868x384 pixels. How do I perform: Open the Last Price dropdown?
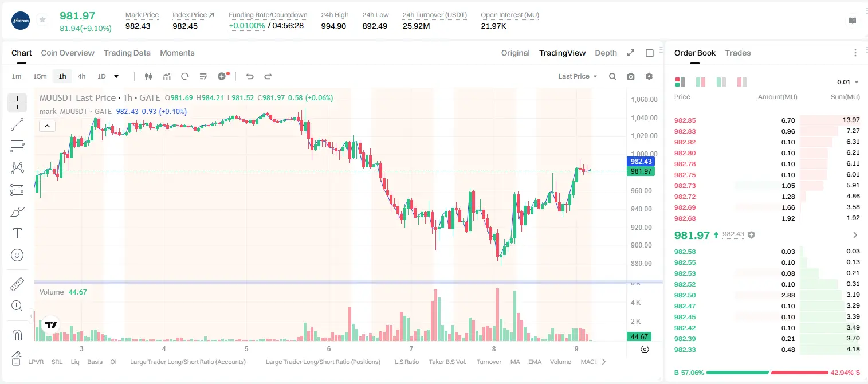[x=578, y=76]
